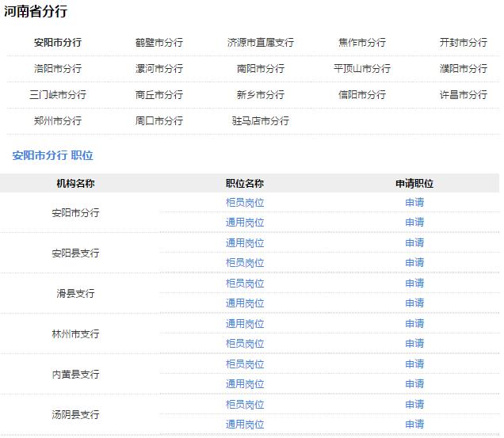Open 南阳市分行 positions
The width and height of the screenshot is (504, 438).
(x=260, y=68)
